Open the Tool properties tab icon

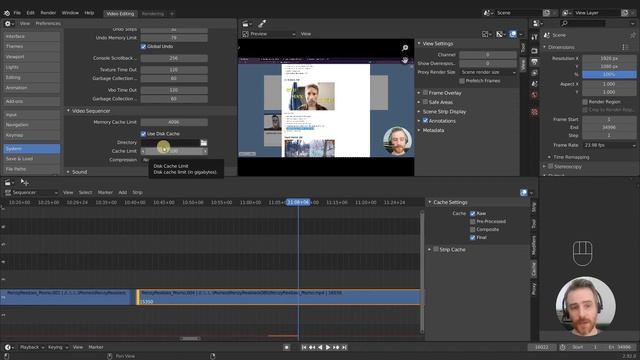[x=534, y=37]
